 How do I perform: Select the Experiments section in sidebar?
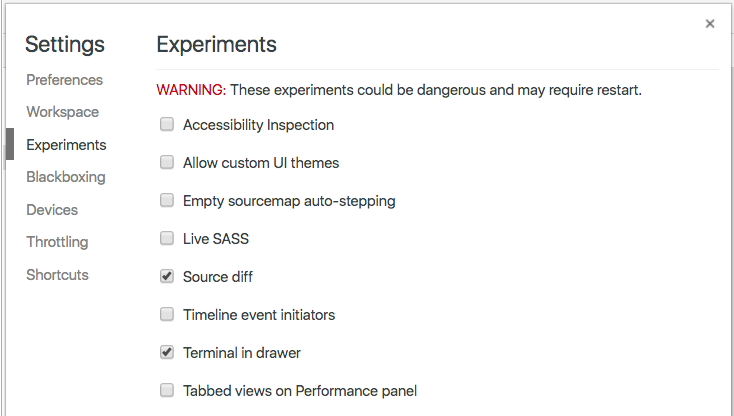[x=66, y=145]
